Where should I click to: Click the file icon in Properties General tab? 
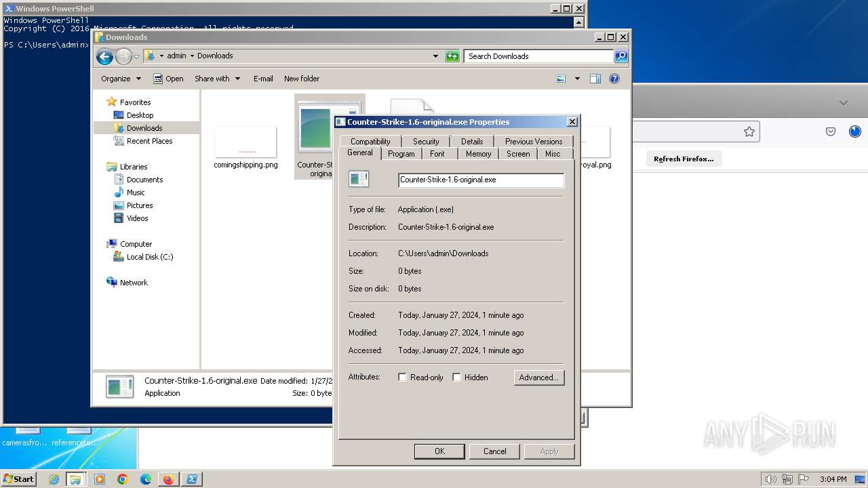pyautogui.click(x=359, y=179)
